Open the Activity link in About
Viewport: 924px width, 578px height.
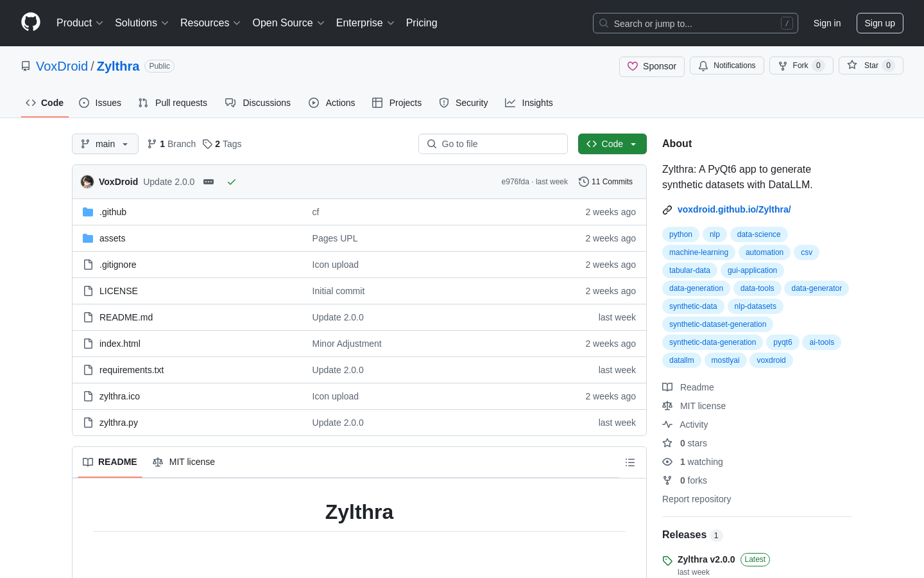coord(685,425)
